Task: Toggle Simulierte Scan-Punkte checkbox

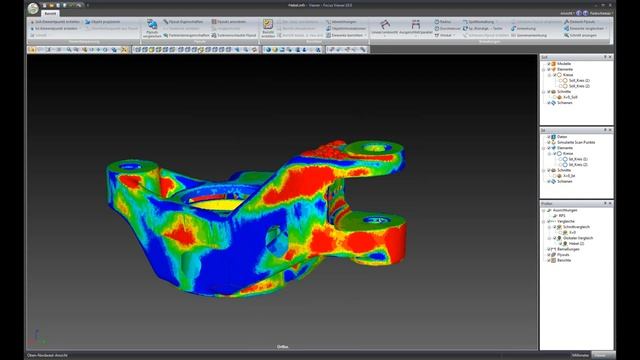Action: (549, 142)
